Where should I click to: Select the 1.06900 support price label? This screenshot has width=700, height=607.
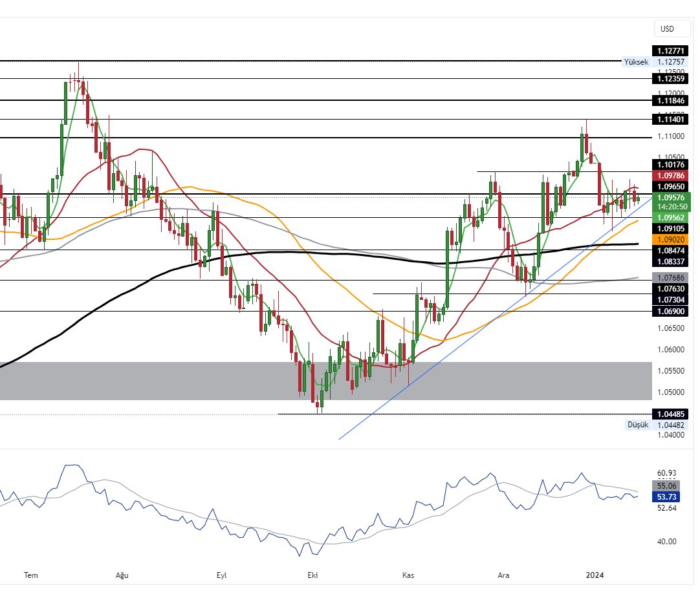pos(671,312)
